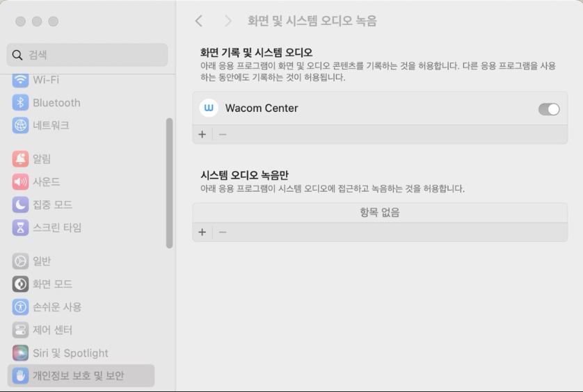Viewport: 583px width, 392px height.
Task: Click the gear icon for 일반
Action: pyautogui.click(x=20, y=261)
